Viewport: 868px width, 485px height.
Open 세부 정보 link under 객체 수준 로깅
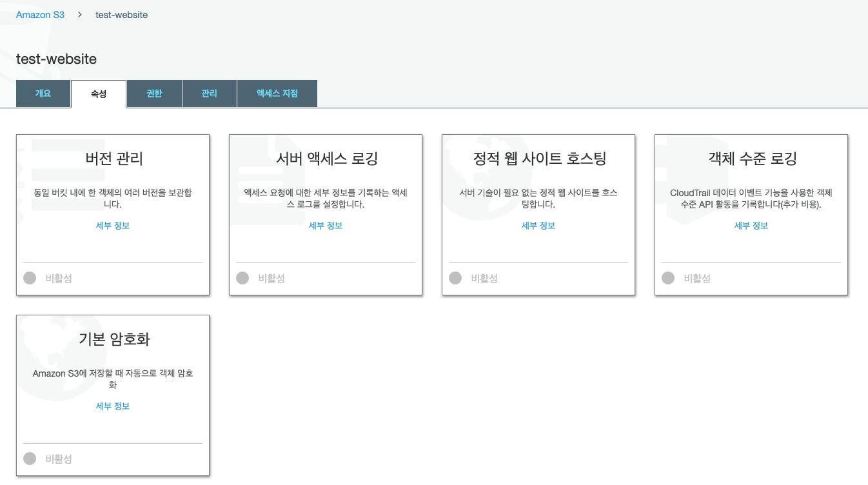751,226
